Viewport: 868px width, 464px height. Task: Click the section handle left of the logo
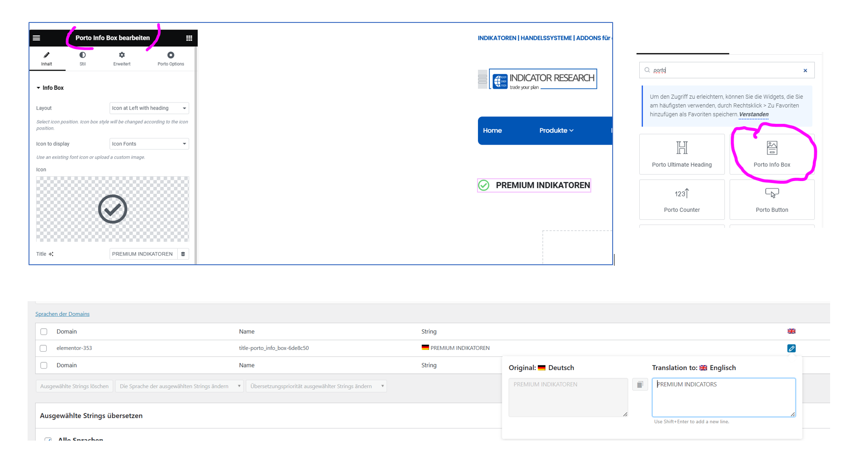[483, 79]
